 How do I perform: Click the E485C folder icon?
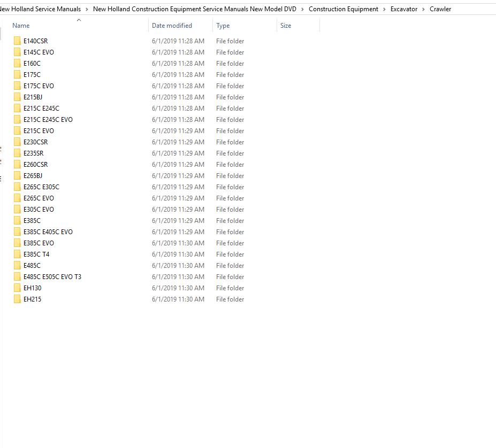coord(18,265)
